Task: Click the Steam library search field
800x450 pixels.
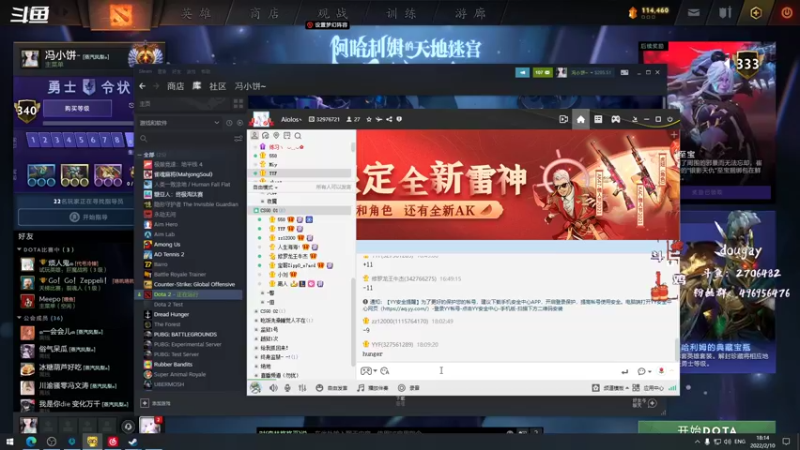Action: pos(184,139)
